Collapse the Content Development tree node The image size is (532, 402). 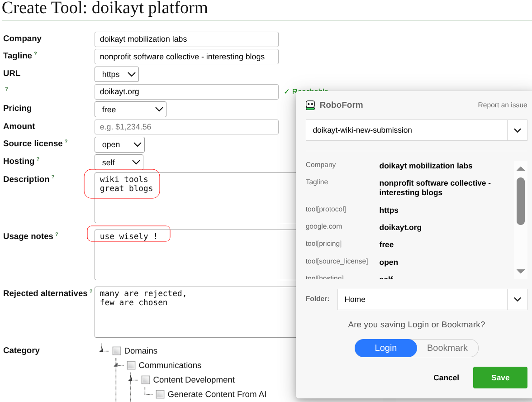(x=131, y=378)
